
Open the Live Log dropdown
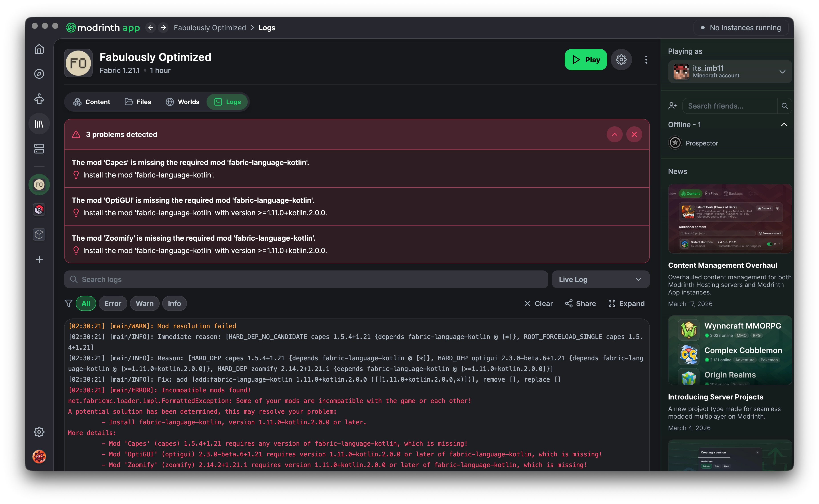(601, 279)
